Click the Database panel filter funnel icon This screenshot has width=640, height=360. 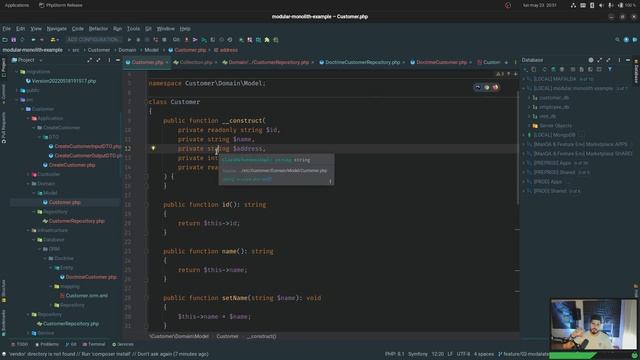click(x=610, y=69)
